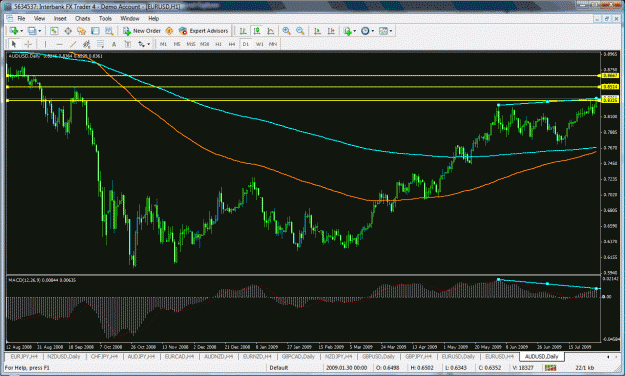Switch chart to M1 timeframe
The height and width of the screenshot is (376, 625).
tap(163, 44)
